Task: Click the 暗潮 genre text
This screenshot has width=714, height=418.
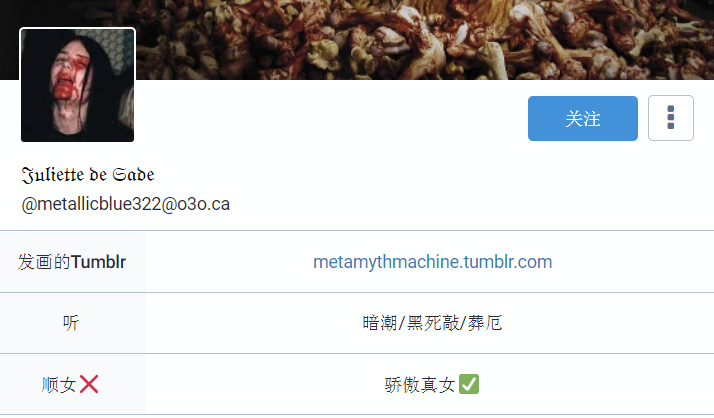Action: [380, 323]
